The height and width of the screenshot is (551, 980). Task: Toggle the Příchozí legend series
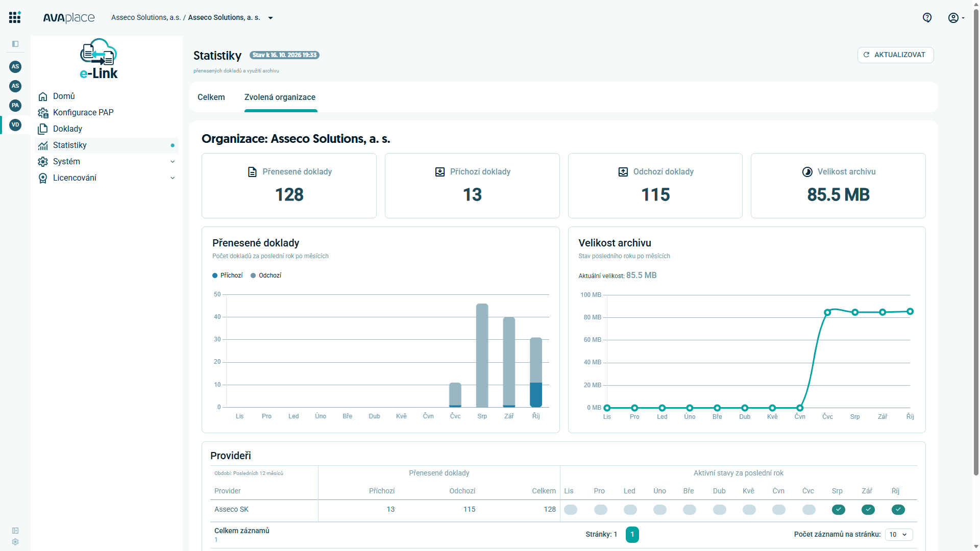[228, 275]
